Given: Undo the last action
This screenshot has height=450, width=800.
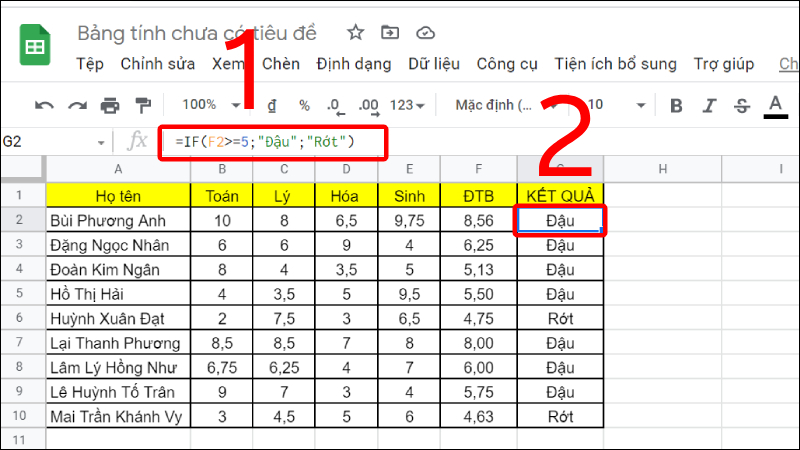Looking at the screenshot, I should 45,105.
